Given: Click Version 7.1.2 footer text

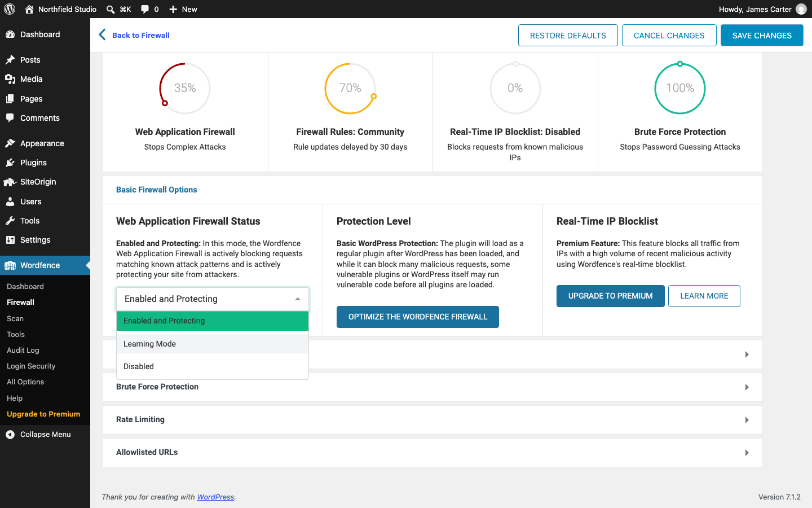Looking at the screenshot, I should coord(779,497).
